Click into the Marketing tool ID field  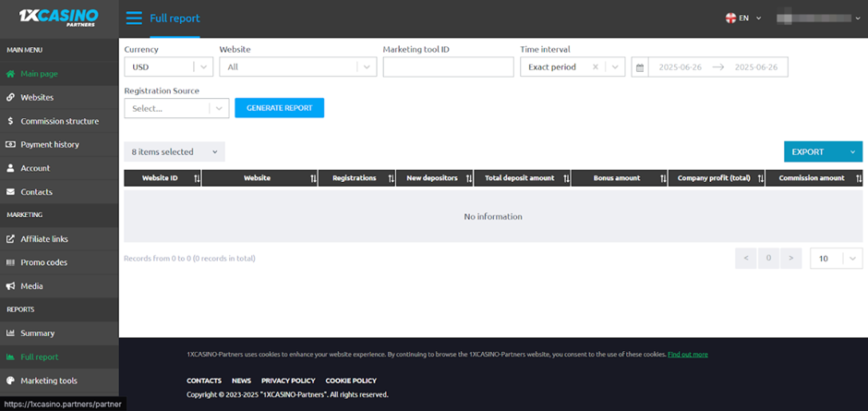click(448, 67)
